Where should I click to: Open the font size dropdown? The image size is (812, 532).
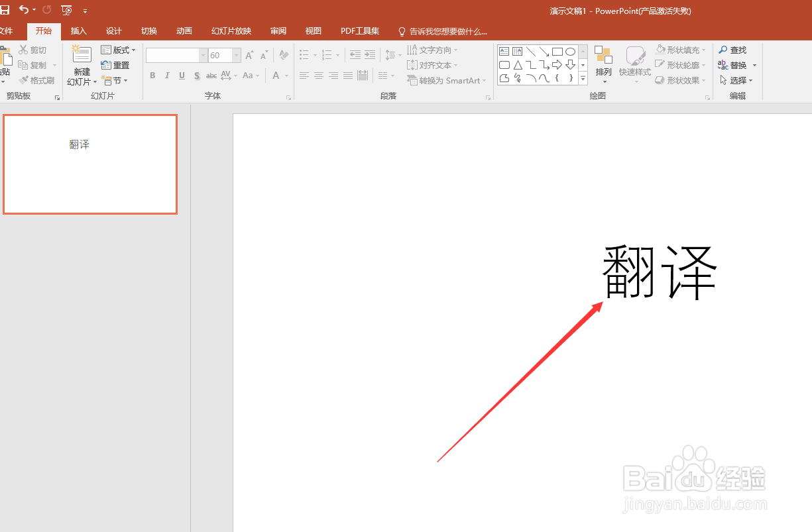235,55
